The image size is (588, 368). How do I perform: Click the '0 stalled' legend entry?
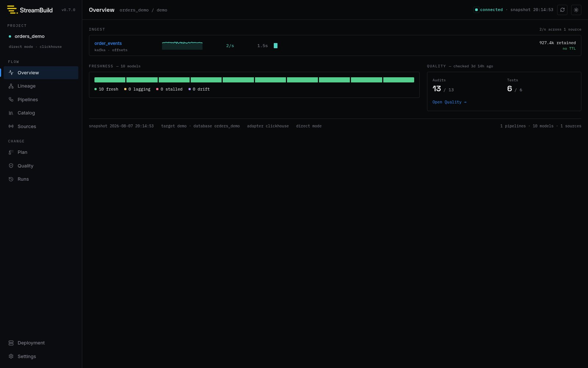click(169, 89)
